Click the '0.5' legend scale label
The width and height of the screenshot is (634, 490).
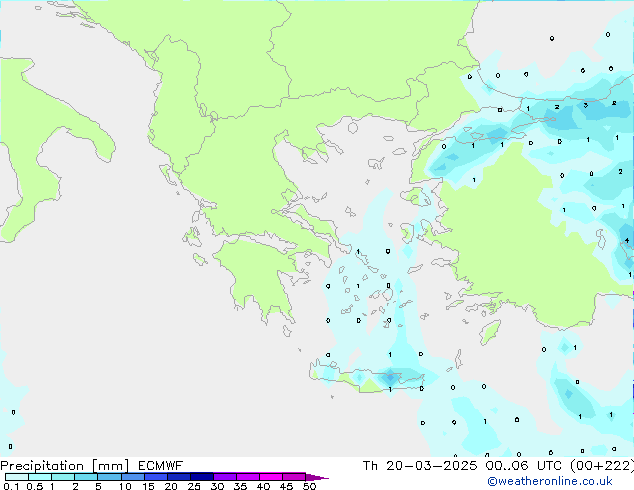click(35, 486)
